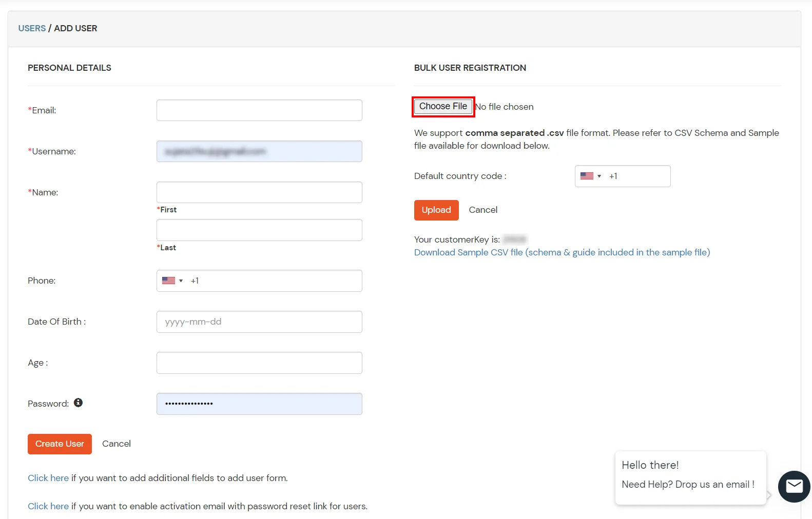812x519 pixels.
Task: Click the Email input field
Action: (x=259, y=110)
